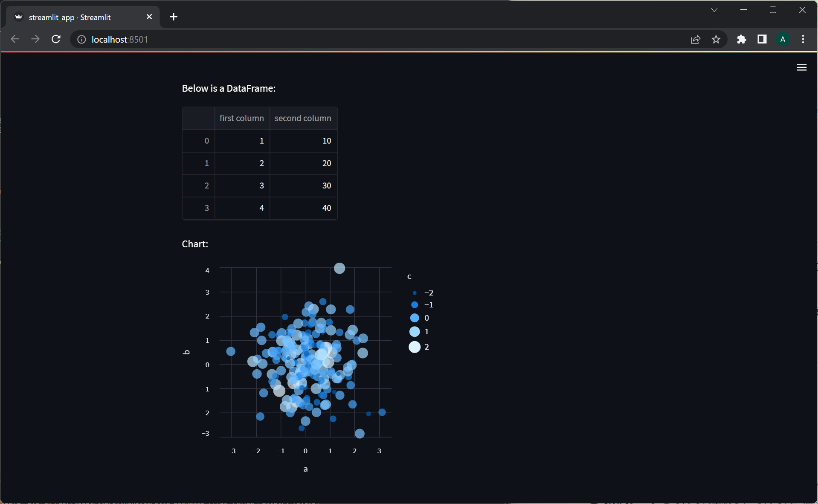Reload the Streamlit app page
818x504 pixels.
coord(56,39)
